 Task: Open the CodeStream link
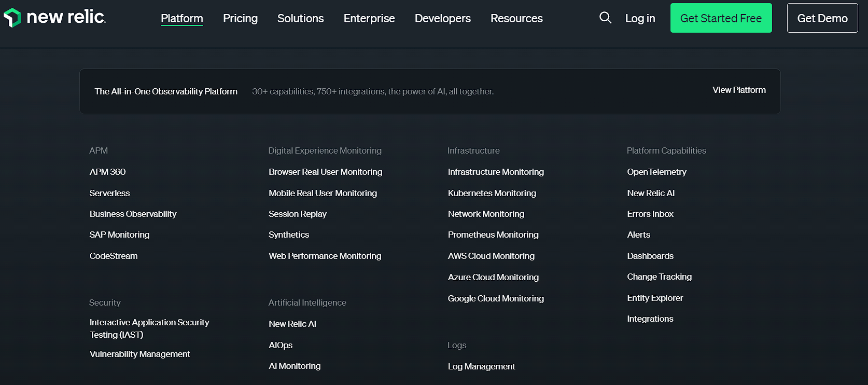(114, 256)
